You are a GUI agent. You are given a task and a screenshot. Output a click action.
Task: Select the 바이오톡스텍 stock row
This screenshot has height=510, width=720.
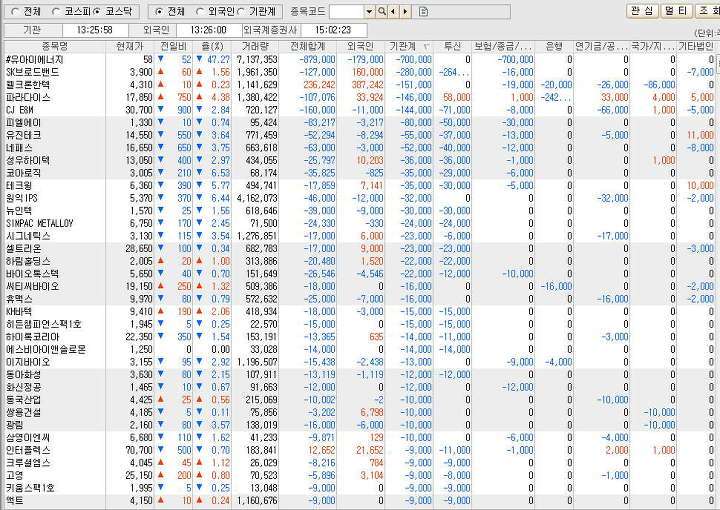(x=360, y=274)
